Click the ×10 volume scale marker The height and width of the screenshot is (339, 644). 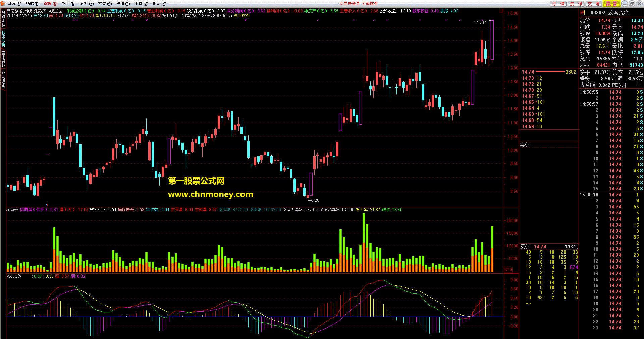pyautogui.click(x=508, y=269)
